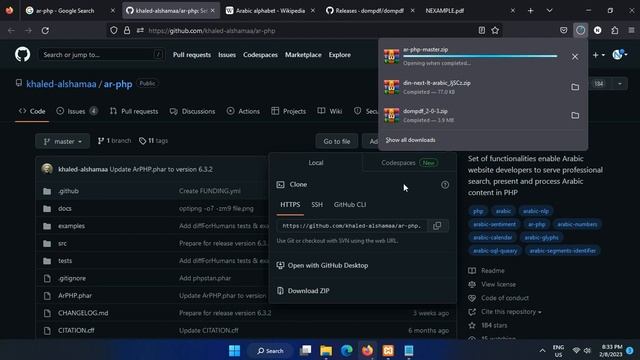Select the clone URL text field

click(352, 226)
